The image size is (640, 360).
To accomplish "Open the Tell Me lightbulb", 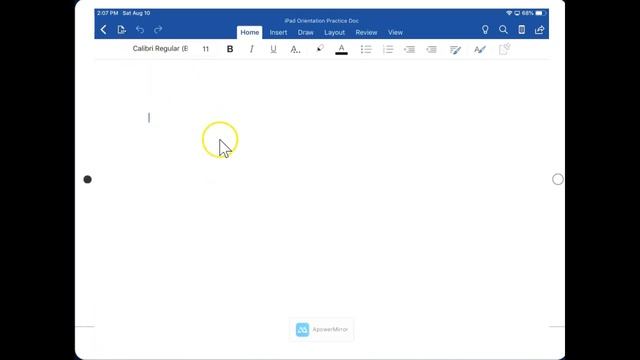I will click(485, 30).
